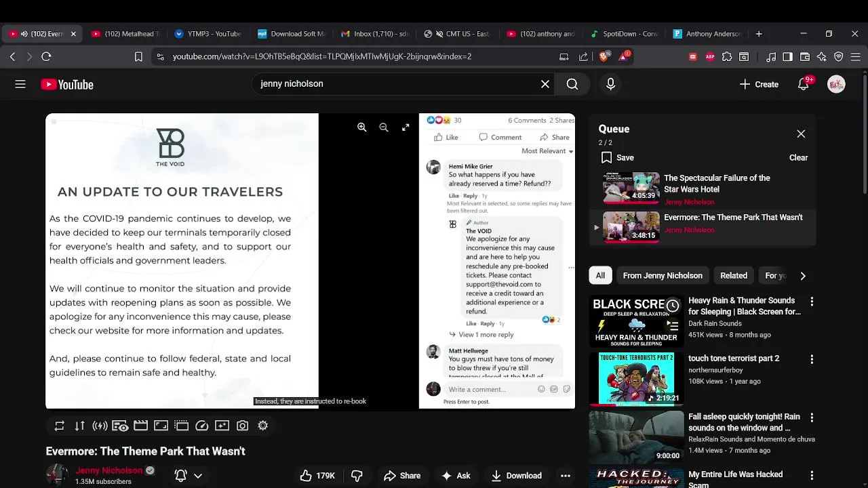Viewport: 868px width, 488px height.
Task: Take a screenshot with the camera icon
Action: pos(242,426)
